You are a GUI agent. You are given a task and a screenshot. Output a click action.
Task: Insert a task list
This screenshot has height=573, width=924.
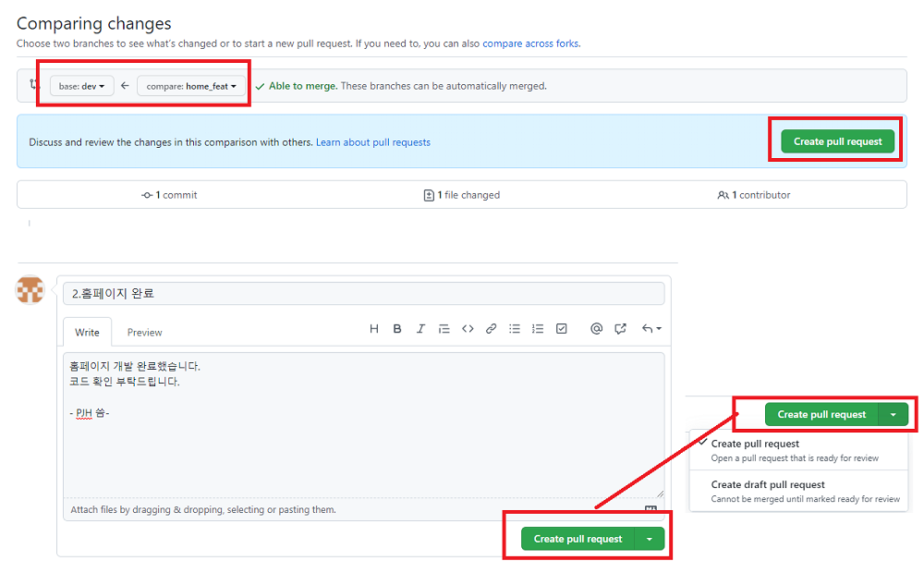(562, 329)
